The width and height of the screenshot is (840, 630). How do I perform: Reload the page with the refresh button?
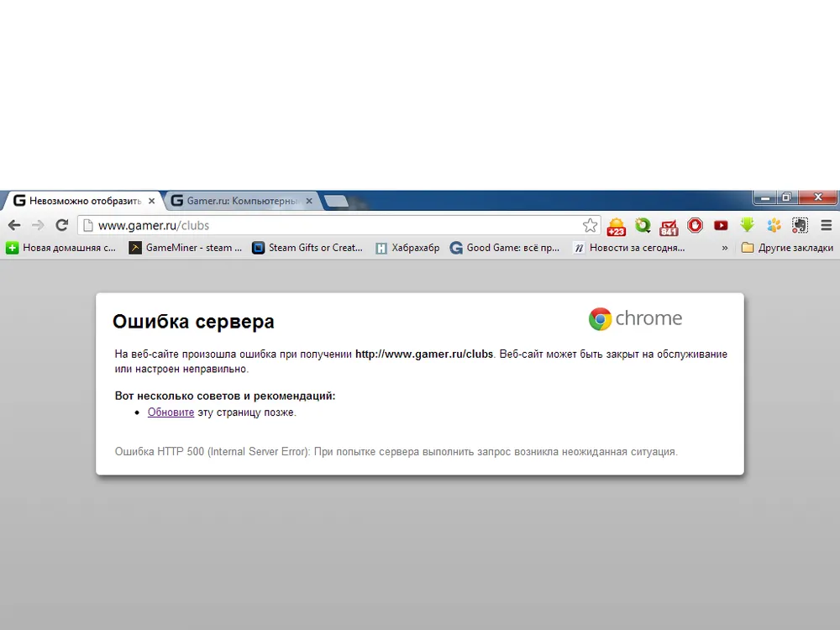tap(61, 225)
